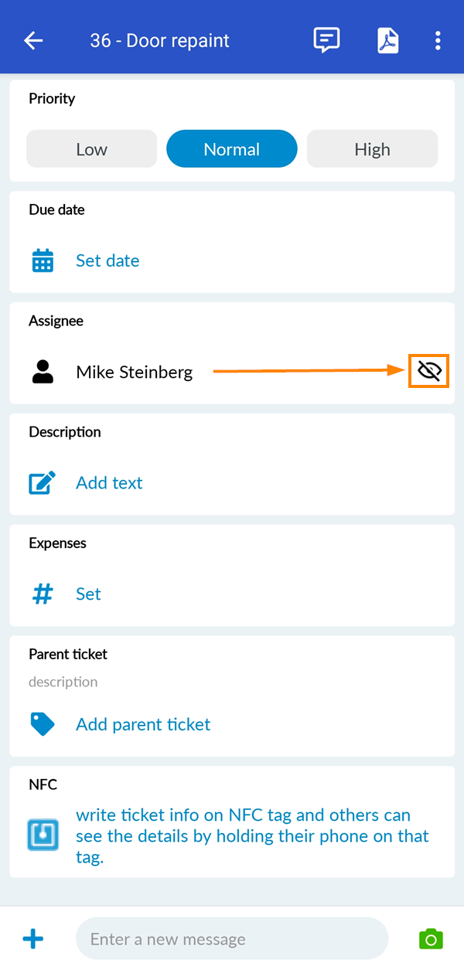Switch priority to High

372,149
